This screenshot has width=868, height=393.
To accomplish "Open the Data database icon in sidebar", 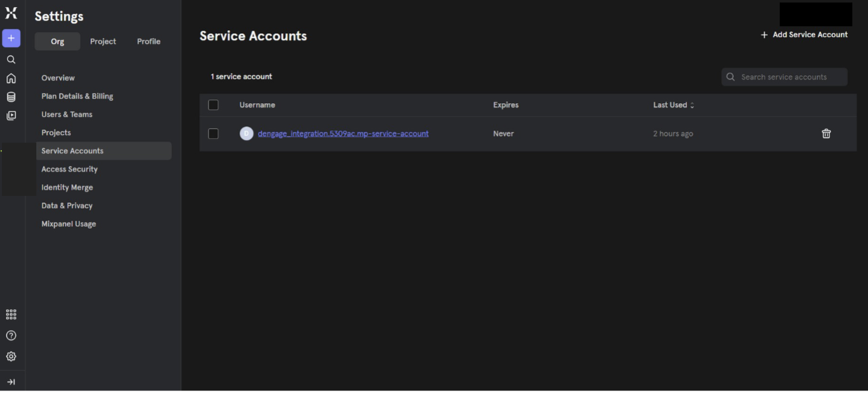I will click(11, 97).
